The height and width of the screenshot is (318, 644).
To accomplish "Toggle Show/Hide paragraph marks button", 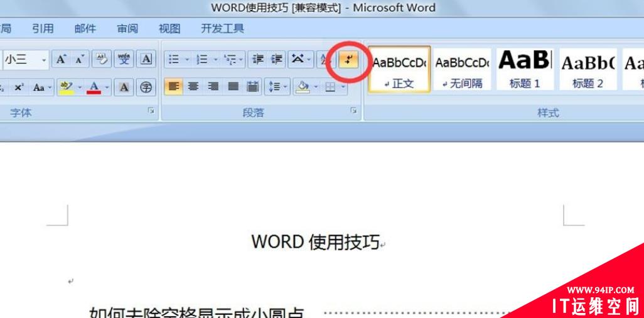I will pos(348,60).
